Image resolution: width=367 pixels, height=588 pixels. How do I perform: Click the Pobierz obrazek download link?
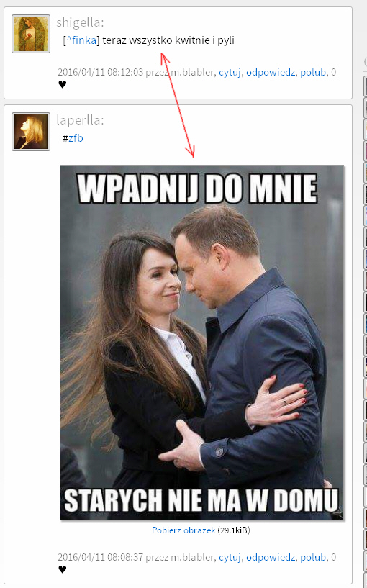click(x=183, y=530)
